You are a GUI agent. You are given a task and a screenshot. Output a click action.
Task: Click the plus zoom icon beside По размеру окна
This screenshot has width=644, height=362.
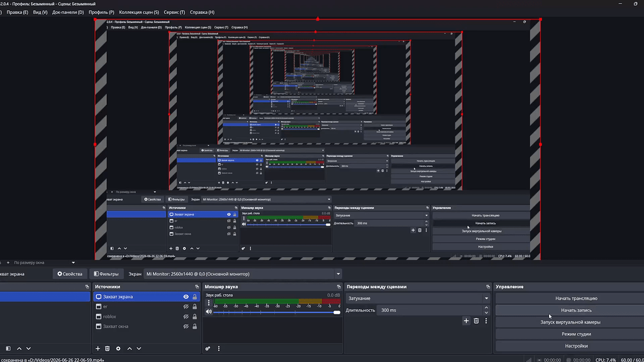[x=8, y=263]
